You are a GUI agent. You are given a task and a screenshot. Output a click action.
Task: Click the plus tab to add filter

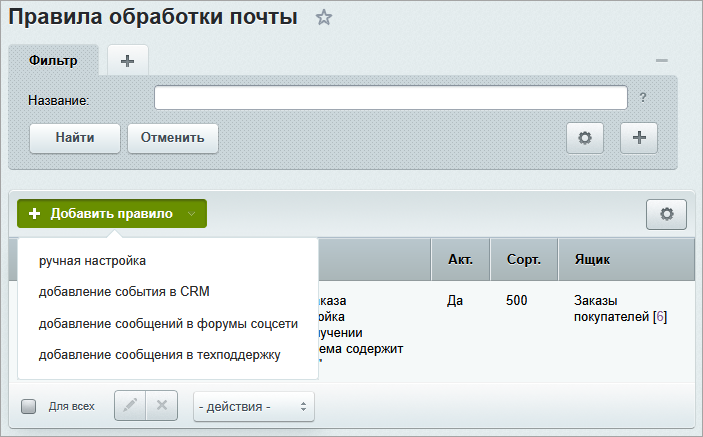click(x=127, y=61)
